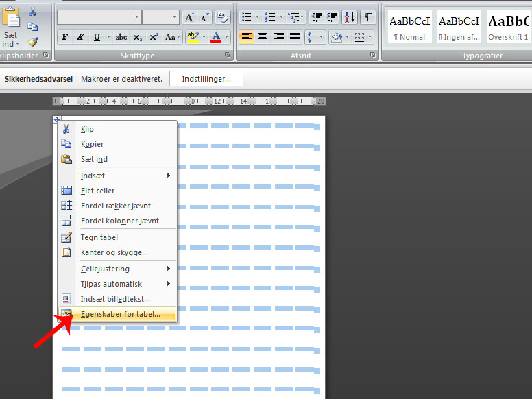Toggle underline with the U button

pyautogui.click(x=97, y=37)
